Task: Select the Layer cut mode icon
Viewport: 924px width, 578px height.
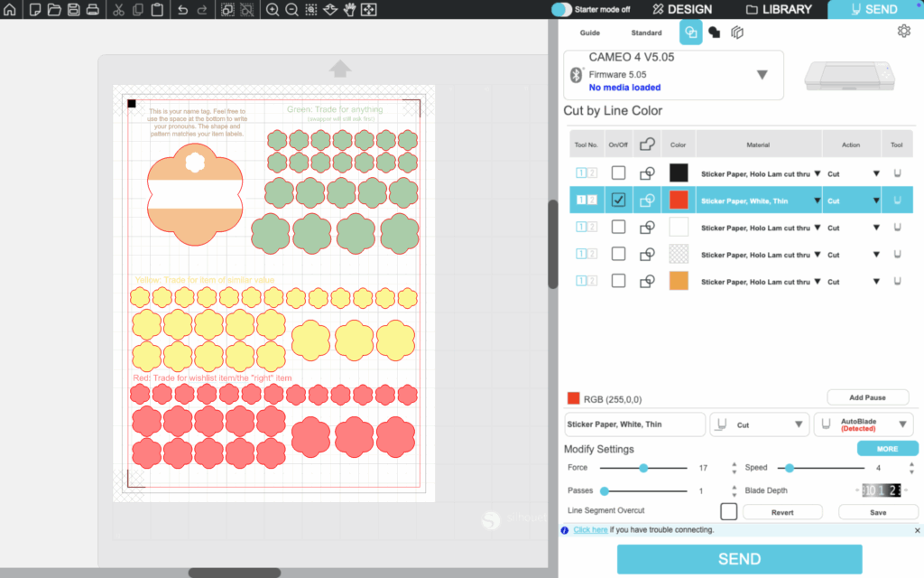Action: coord(737,33)
